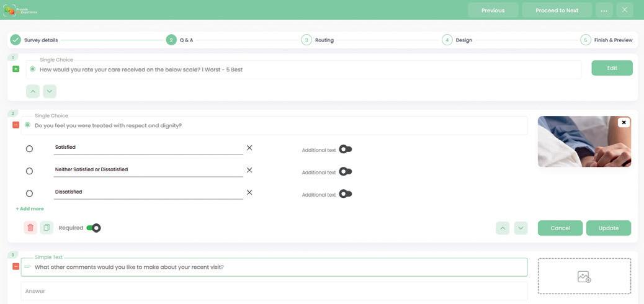Viewport: 644px width, 304px height.
Task: Close the survey editor with X
Action: point(625,10)
